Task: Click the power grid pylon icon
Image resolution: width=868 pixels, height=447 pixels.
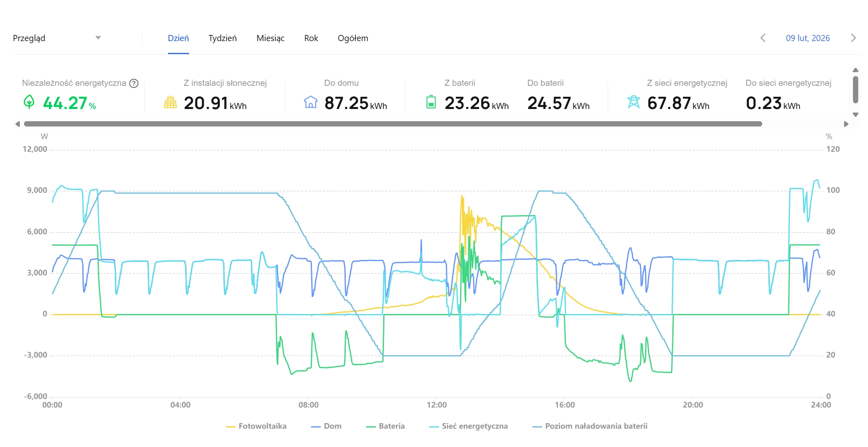Action: [634, 102]
